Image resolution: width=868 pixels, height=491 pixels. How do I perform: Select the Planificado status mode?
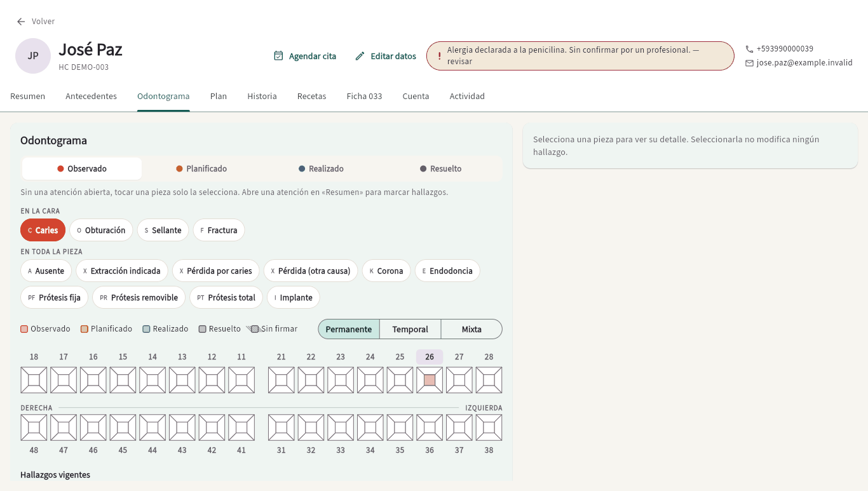tap(201, 169)
